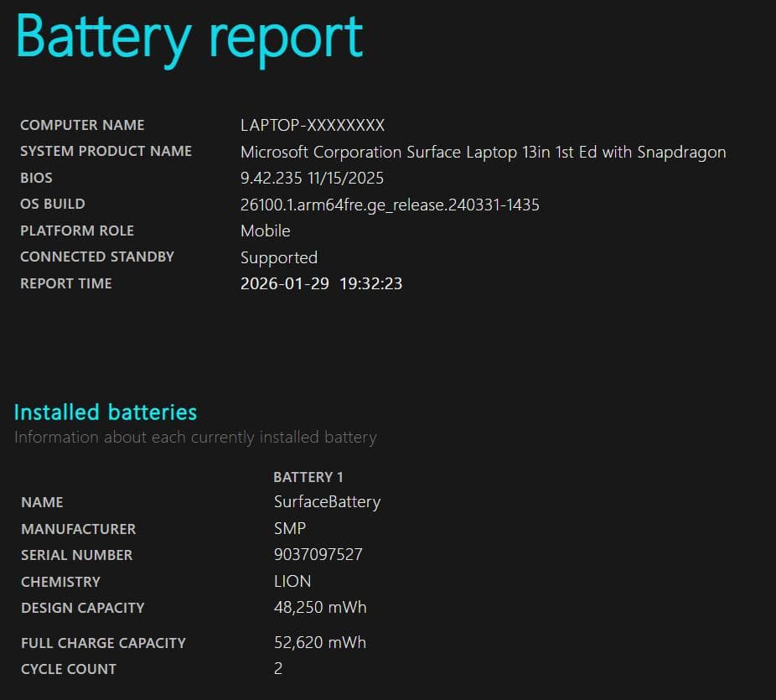The width and height of the screenshot is (776, 700).
Task: Select the SYSTEM PRODUCT NAME label
Action: [x=106, y=152]
